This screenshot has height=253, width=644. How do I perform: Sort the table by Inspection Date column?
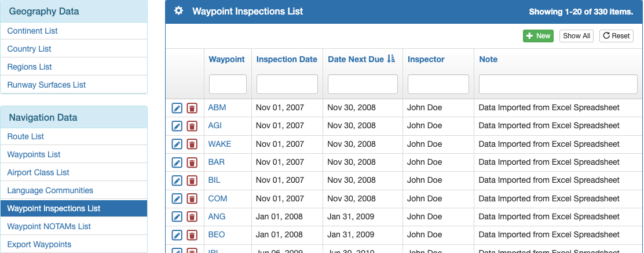[x=287, y=59]
